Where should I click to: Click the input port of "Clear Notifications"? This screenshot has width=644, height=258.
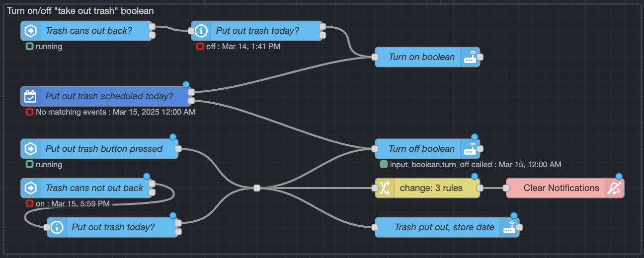click(x=506, y=188)
